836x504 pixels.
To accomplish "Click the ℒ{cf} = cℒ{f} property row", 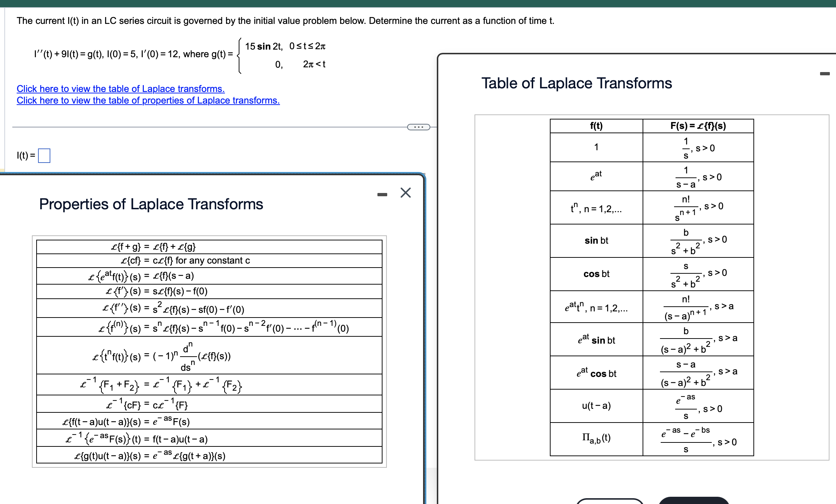I will (185, 261).
